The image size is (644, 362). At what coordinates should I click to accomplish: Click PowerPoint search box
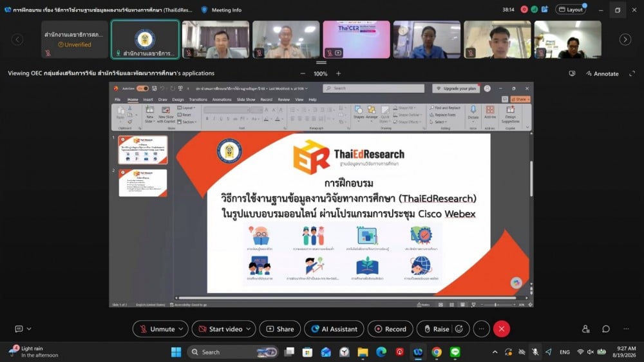point(374,88)
